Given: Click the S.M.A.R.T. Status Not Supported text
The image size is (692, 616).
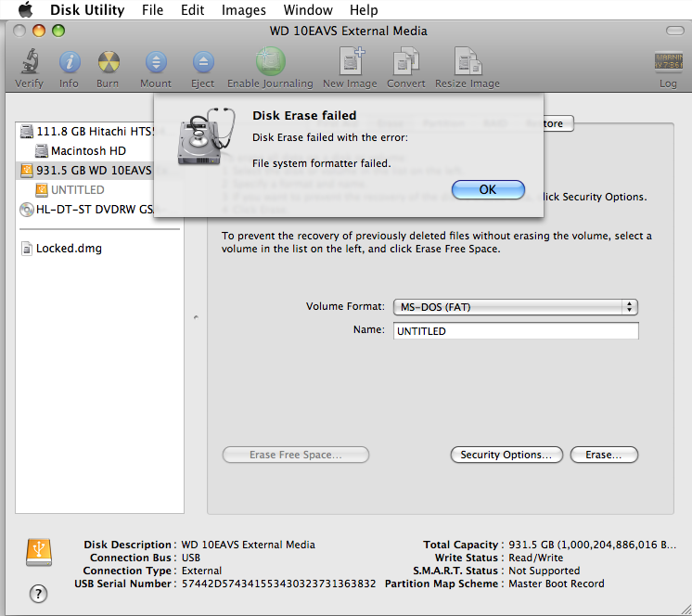Looking at the screenshot, I should 545,571.
